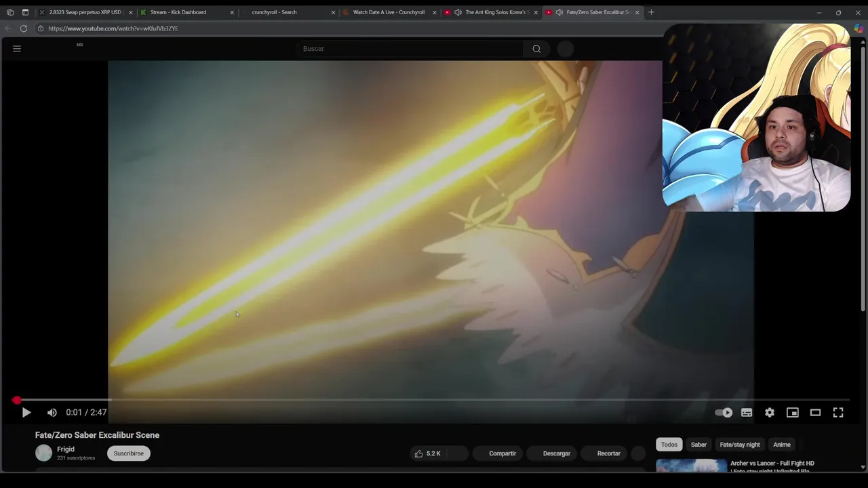The width and height of the screenshot is (868, 488).
Task: Open video player settings gear
Action: pyautogui.click(x=770, y=412)
